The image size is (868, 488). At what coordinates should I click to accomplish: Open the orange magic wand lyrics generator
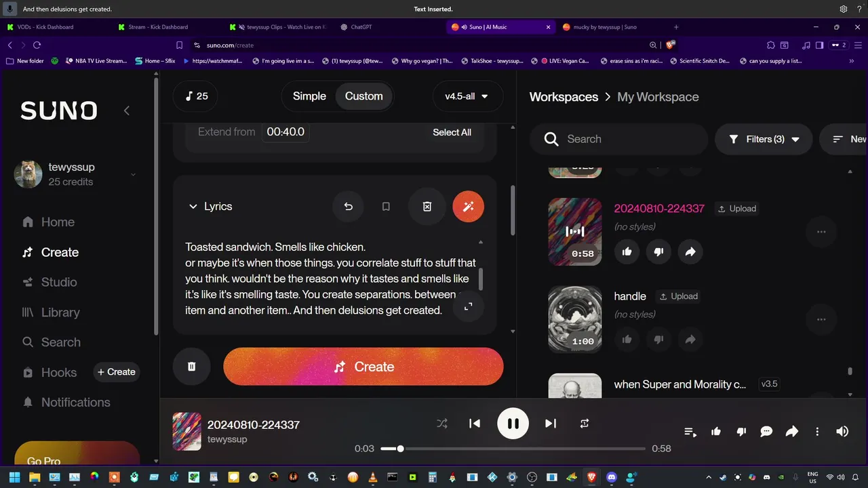468,207
